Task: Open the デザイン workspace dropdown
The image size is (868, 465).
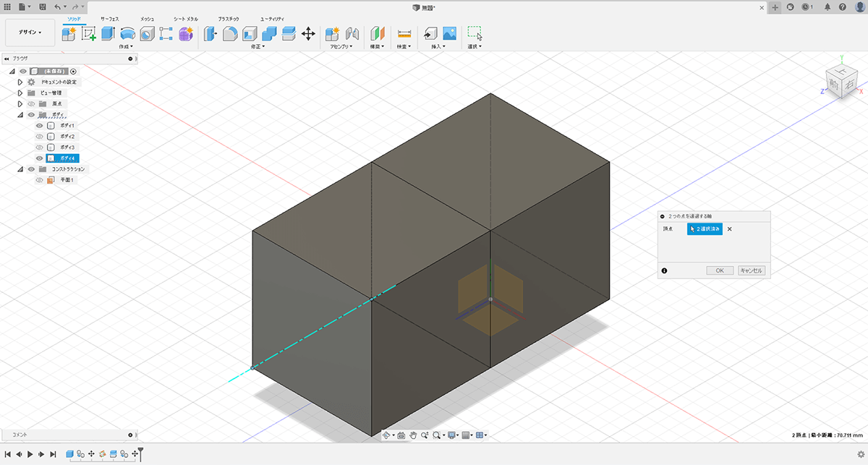Action: [30, 33]
